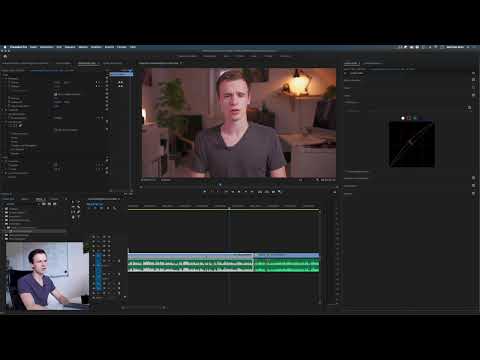Open Notification Center at menu bar's right end
This screenshot has height=360, width=480.
475,47
